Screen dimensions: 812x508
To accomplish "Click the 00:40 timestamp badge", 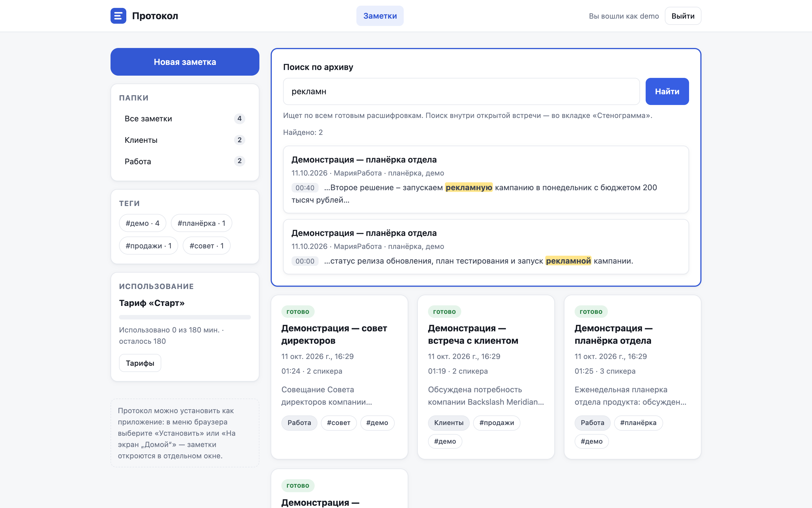I will click(x=305, y=188).
